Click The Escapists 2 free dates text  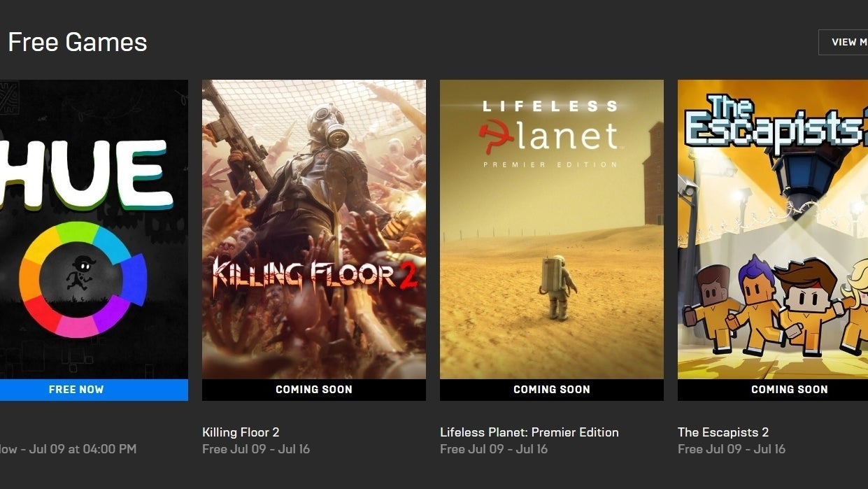click(x=732, y=449)
